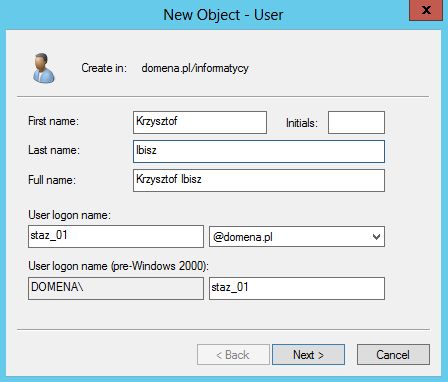
Task: Open the @domena.pl domain suffix dropdown
Action: 297,237
